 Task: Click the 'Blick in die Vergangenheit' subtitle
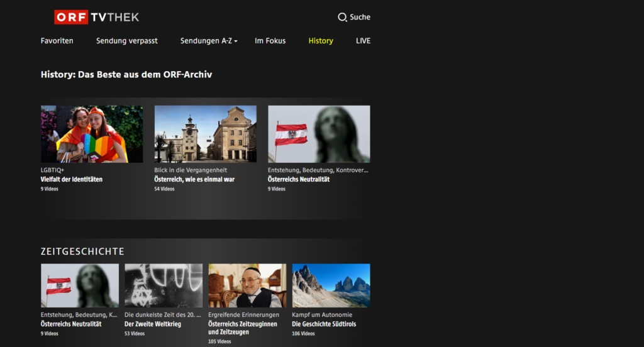(x=191, y=170)
